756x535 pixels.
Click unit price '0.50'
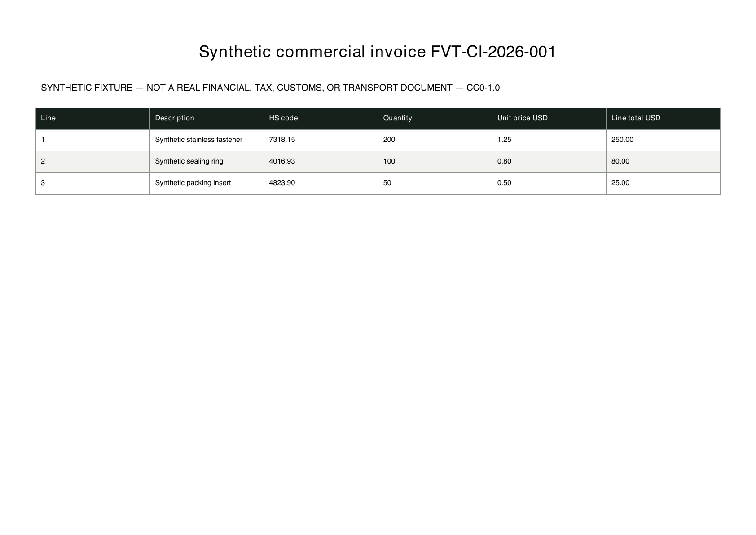pyautogui.click(x=504, y=183)
